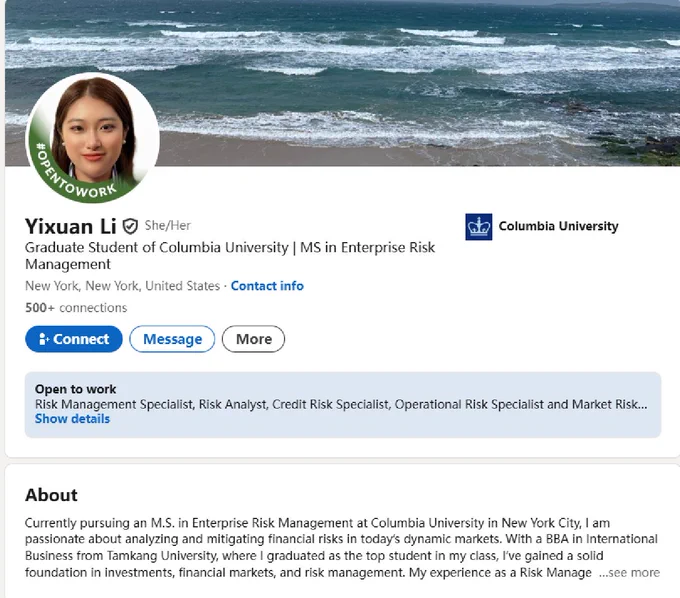The image size is (680, 598).
Task: Send a message via the Message button
Action: click(172, 339)
